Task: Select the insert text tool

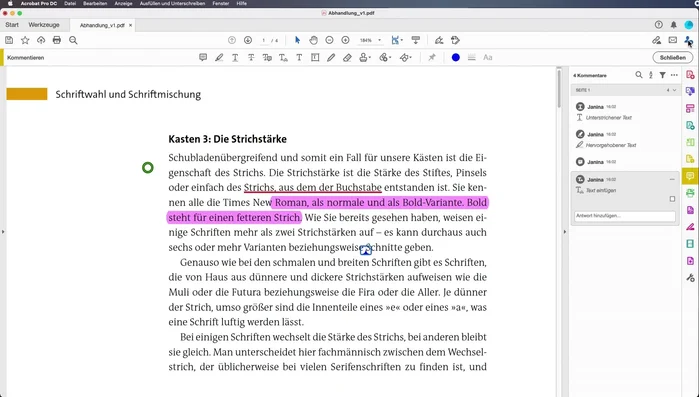Action: click(283, 57)
